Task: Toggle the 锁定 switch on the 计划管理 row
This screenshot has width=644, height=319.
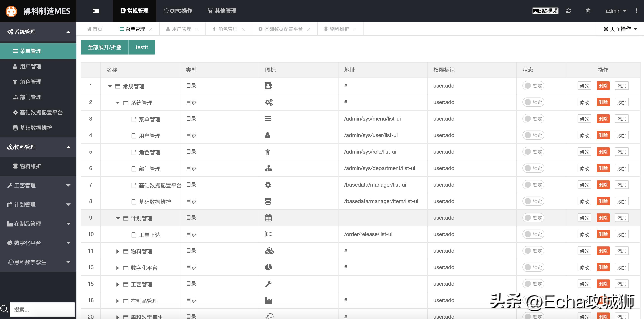Action: pyautogui.click(x=533, y=218)
